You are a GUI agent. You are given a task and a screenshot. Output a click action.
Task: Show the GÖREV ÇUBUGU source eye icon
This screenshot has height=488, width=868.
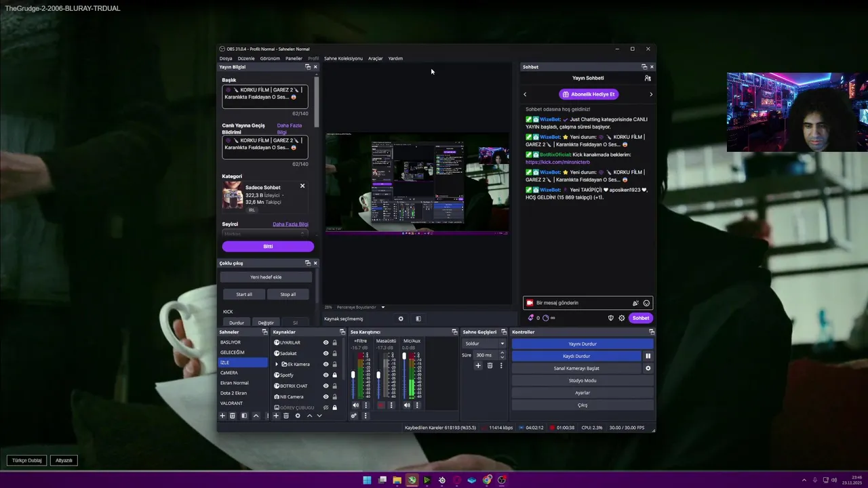[x=325, y=407]
